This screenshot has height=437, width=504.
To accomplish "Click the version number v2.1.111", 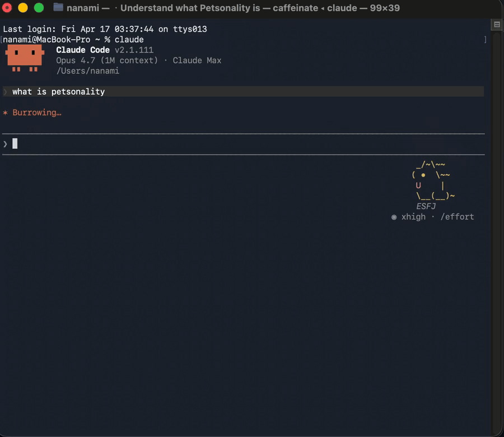I will click(134, 50).
